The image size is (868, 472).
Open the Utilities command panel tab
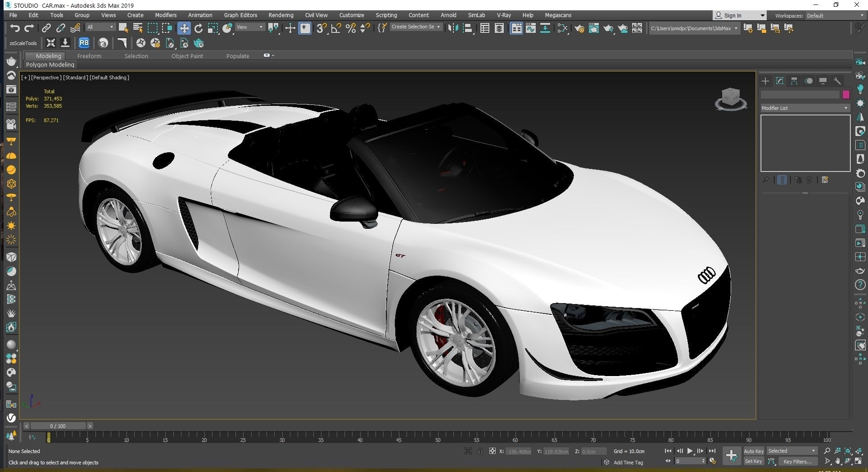tap(837, 81)
